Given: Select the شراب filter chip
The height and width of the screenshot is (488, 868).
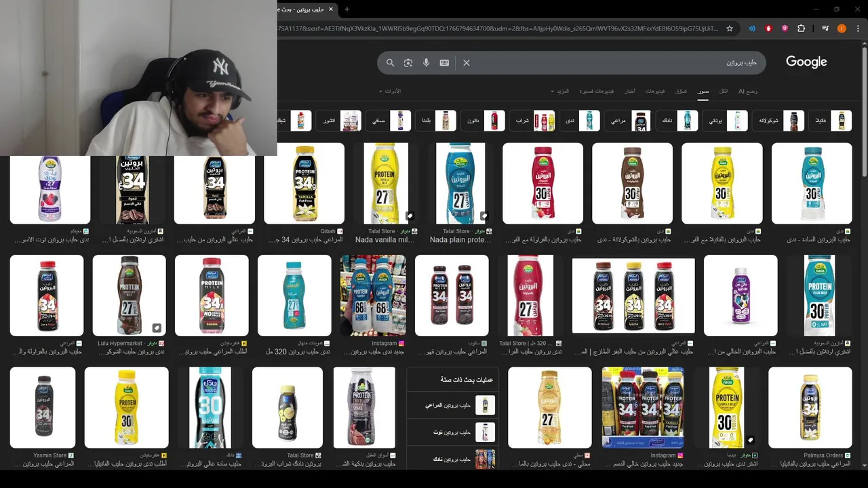Looking at the screenshot, I should tap(533, 121).
